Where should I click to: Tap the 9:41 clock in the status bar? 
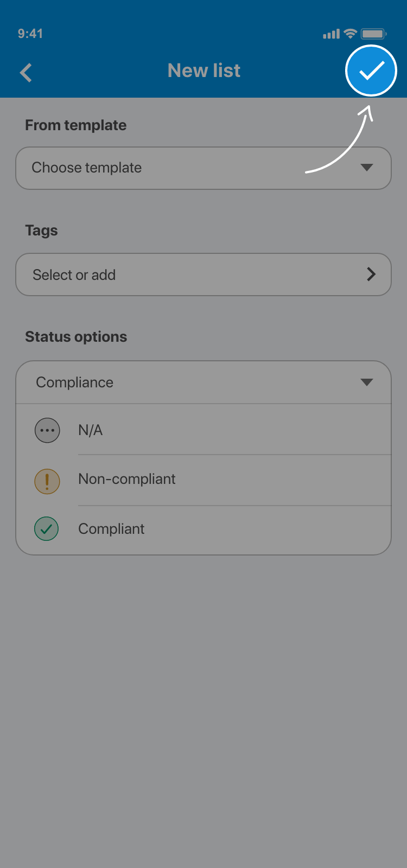coord(30,34)
